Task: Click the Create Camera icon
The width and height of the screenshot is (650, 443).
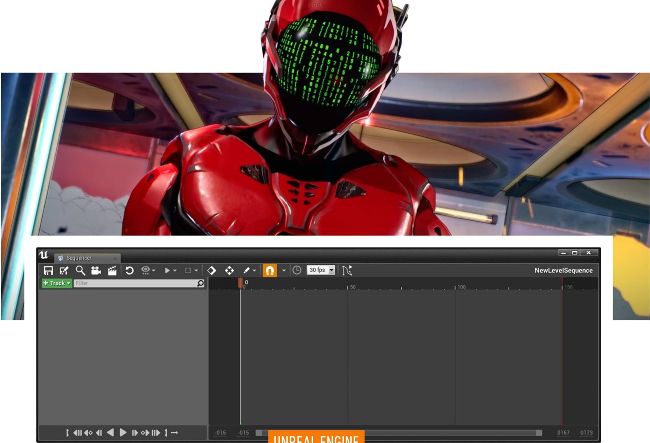Action: click(x=96, y=270)
